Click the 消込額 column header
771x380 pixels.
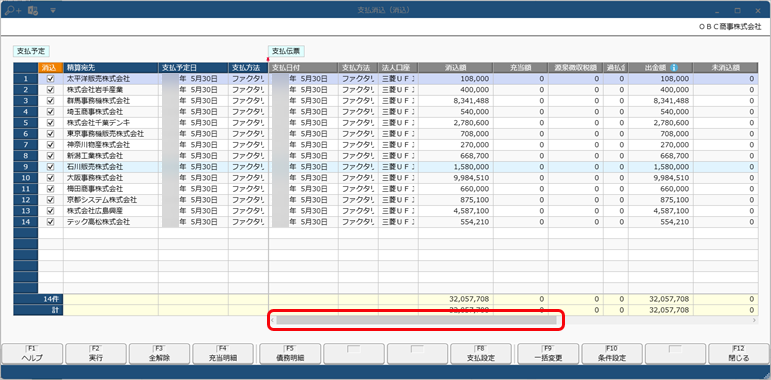pos(456,67)
